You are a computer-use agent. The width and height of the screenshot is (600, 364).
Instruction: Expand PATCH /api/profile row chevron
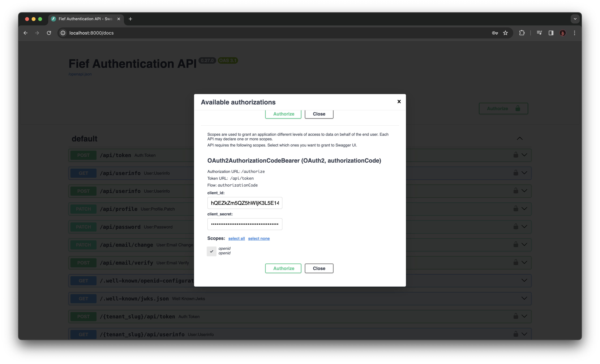click(524, 209)
